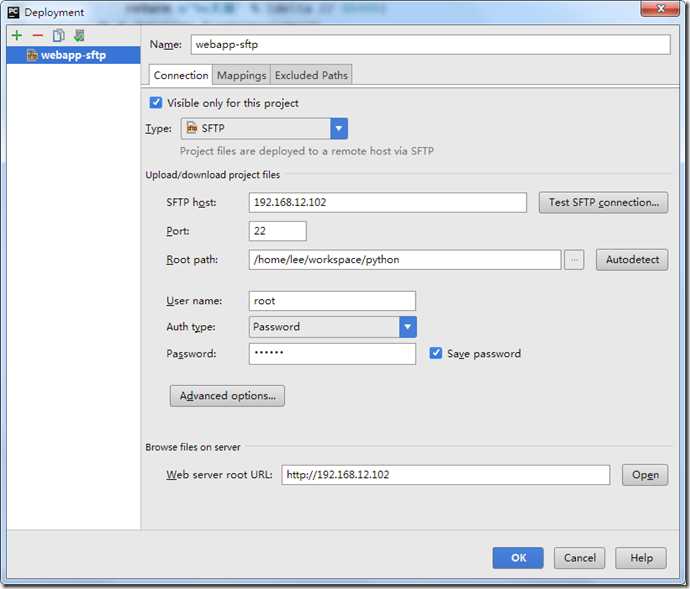
Task: Focus the SFTP host field
Action: (x=388, y=202)
